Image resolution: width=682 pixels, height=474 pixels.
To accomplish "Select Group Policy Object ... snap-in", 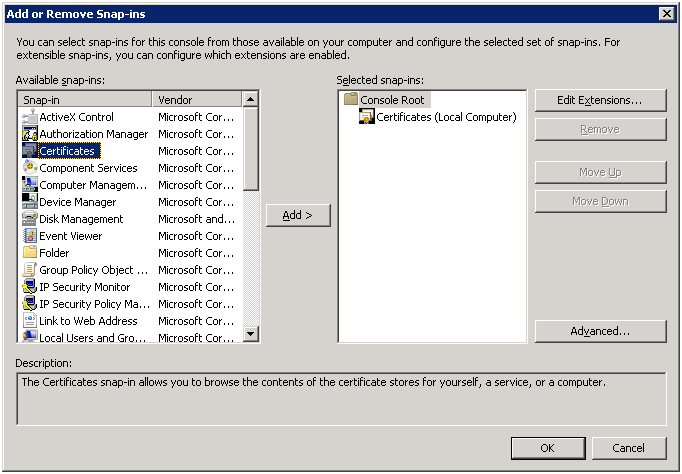I will 94,270.
